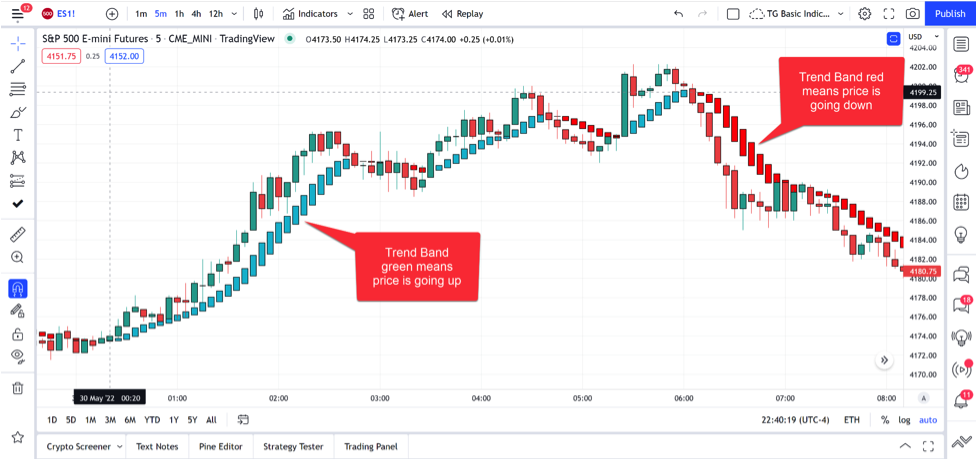Open chart settings gear icon

864,14
